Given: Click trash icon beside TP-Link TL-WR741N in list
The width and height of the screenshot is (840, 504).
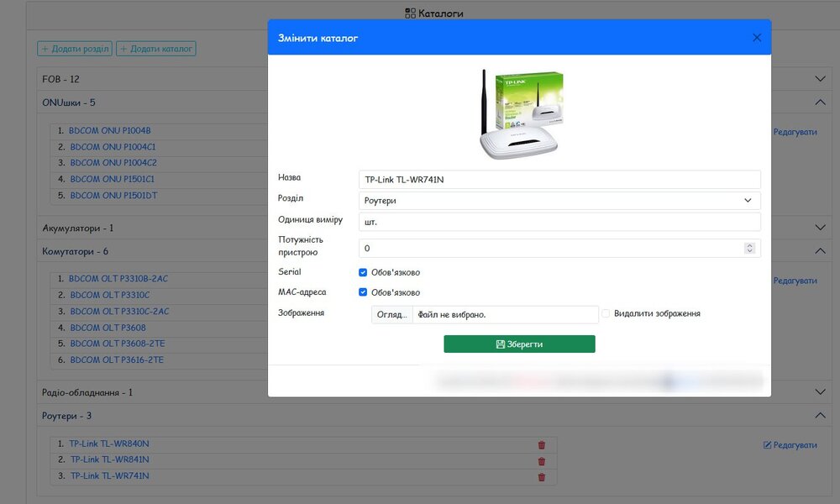Looking at the screenshot, I should coord(541,477).
